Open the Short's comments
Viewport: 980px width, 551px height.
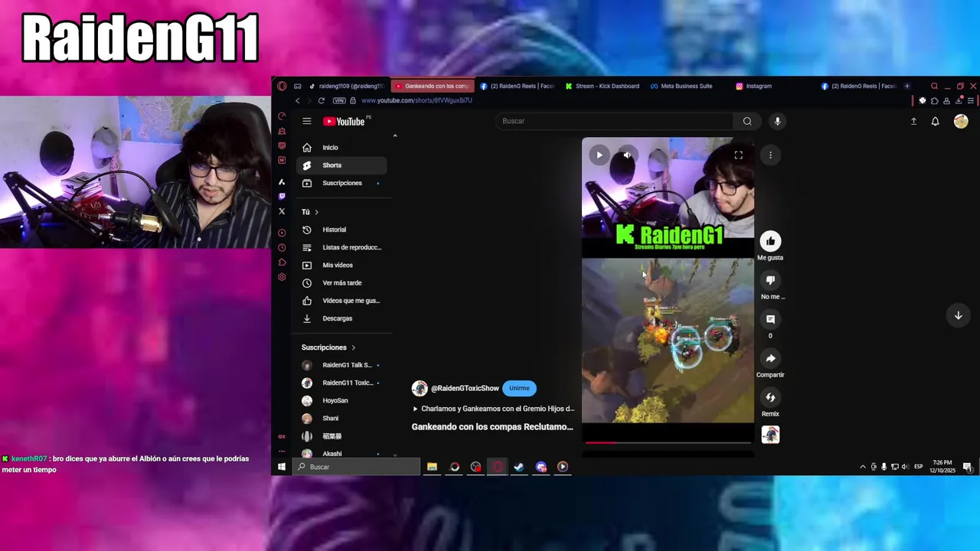coord(770,319)
